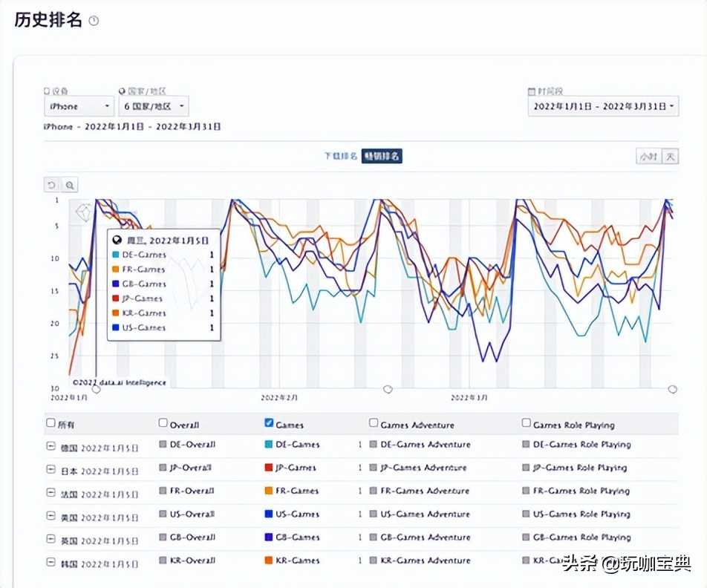
Task: Open the iPhone device dropdown
Action: (78, 106)
